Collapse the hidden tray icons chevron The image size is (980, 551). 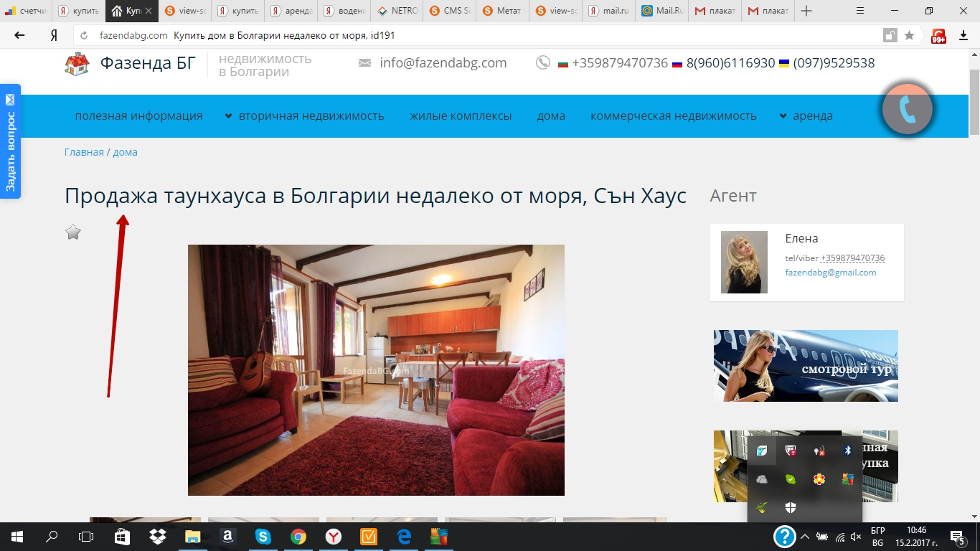(x=805, y=537)
